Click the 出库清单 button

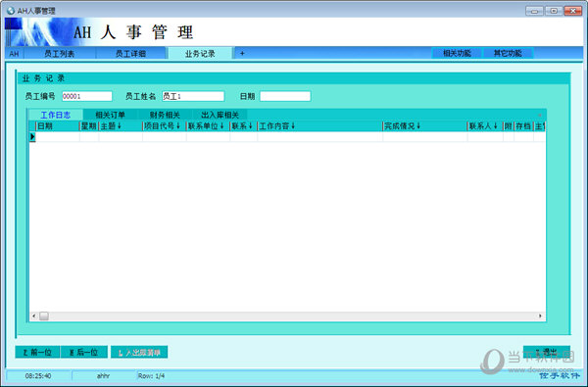pyautogui.click(x=139, y=352)
